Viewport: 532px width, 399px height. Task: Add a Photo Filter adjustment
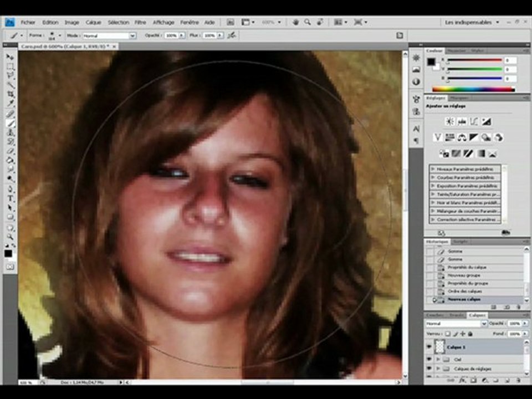click(x=486, y=137)
